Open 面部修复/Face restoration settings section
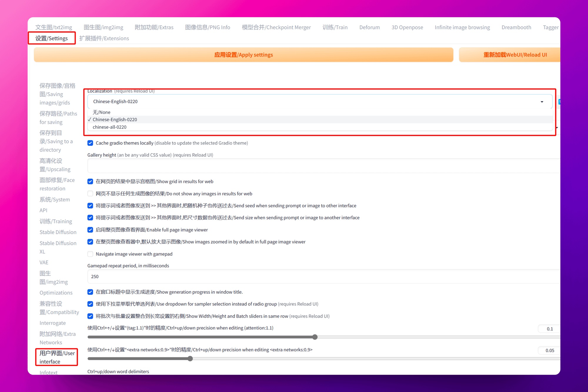 tap(57, 184)
